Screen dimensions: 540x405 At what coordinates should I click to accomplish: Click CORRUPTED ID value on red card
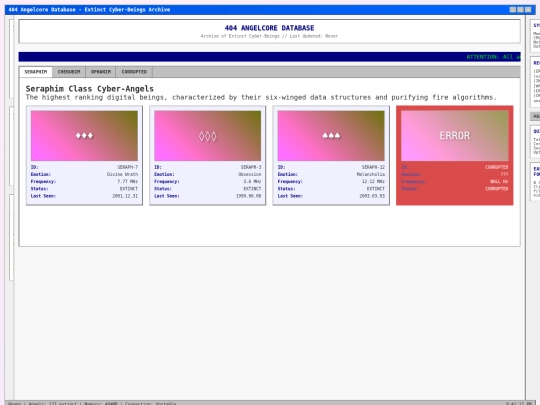pyautogui.click(x=497, y=167)
